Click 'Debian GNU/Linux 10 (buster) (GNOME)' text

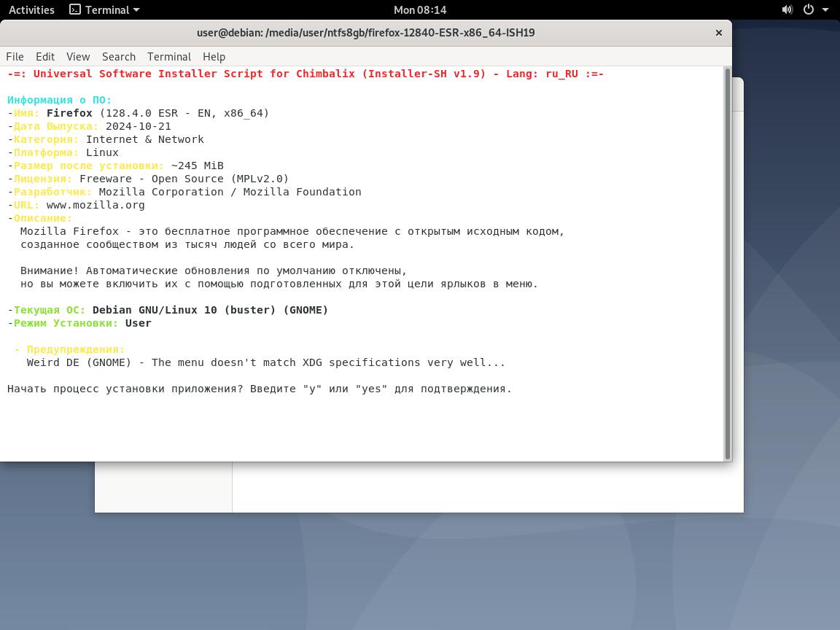[x=210, y=310]
